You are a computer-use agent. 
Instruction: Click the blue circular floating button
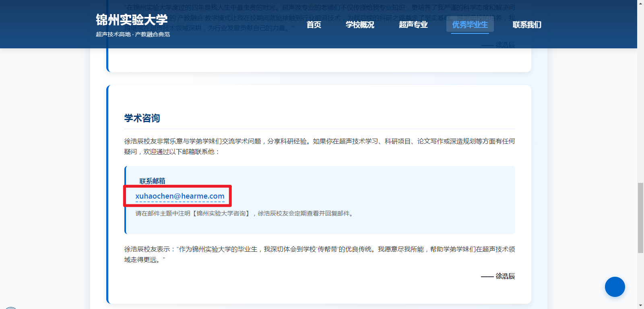pos(615,287)
